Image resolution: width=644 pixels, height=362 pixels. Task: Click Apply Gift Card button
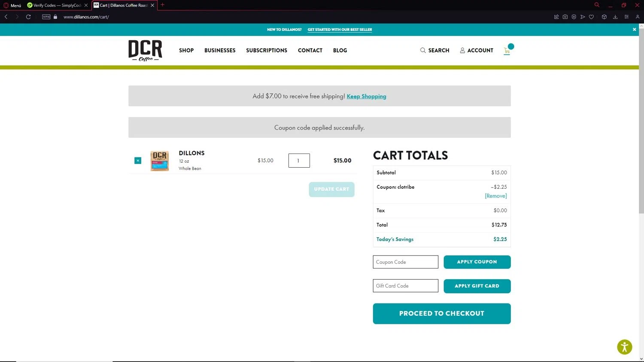tap(477, 286)
